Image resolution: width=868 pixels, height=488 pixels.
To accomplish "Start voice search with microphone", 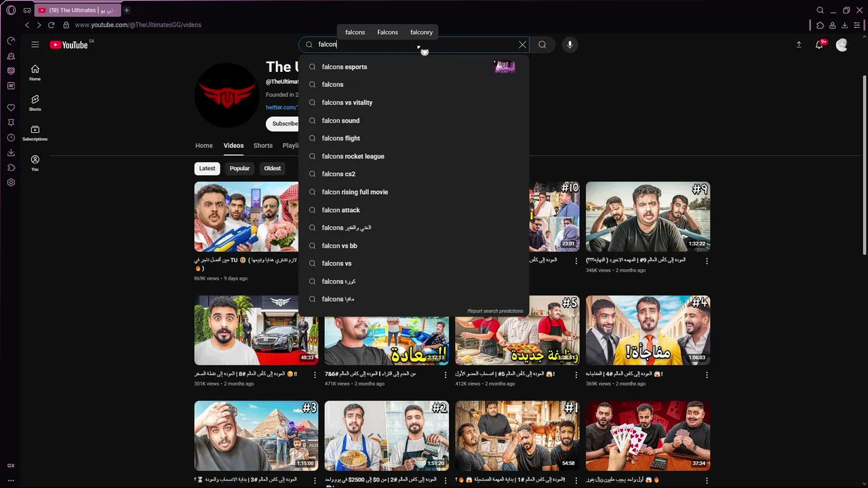I will (x=570, y=45).
